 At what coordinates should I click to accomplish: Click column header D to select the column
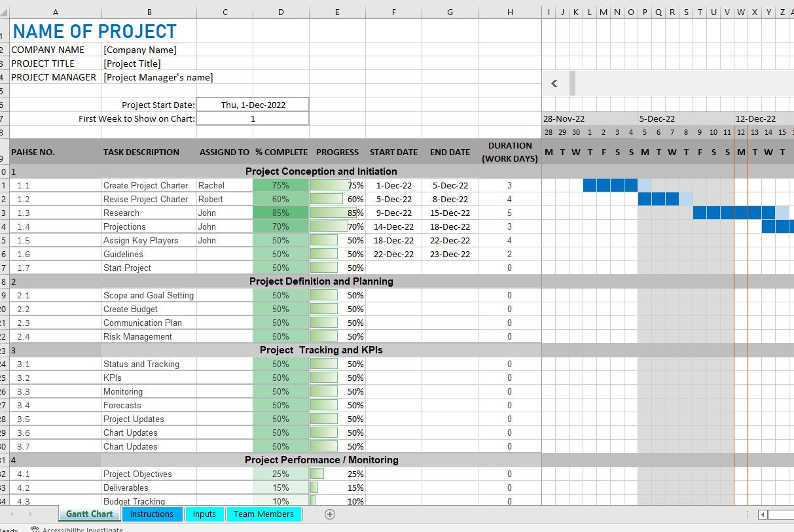coord(281,11)
